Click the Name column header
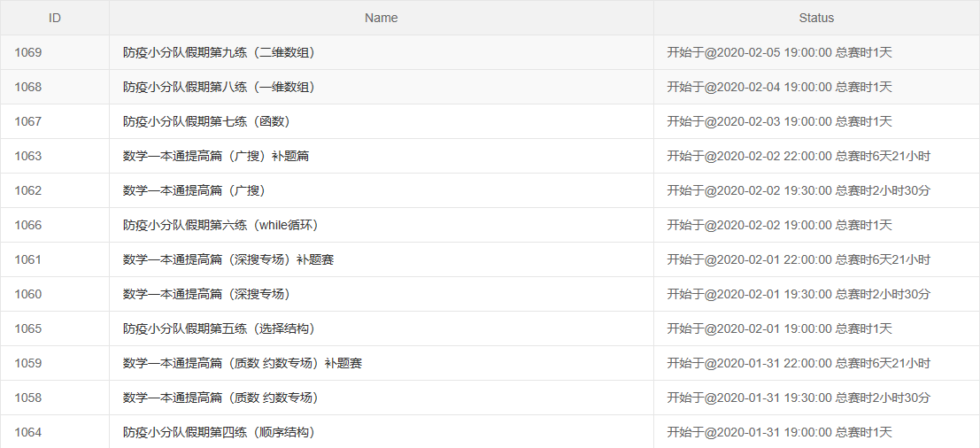The image size is (980, 448). pos(381,18)
